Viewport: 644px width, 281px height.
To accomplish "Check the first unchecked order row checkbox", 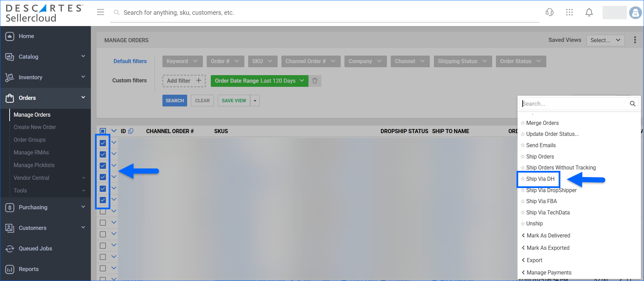I will pos(103,211).
